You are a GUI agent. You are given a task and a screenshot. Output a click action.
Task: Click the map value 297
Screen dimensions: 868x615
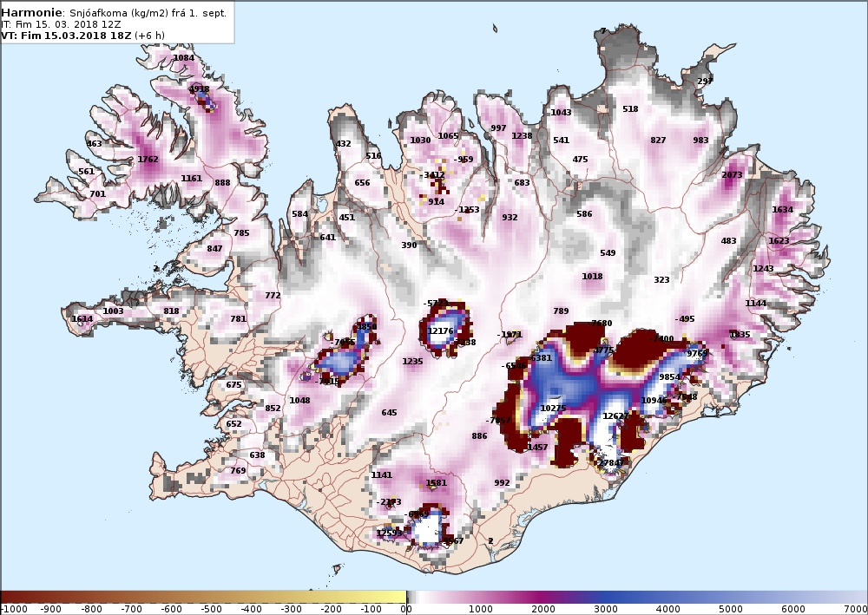click(705, 81)
